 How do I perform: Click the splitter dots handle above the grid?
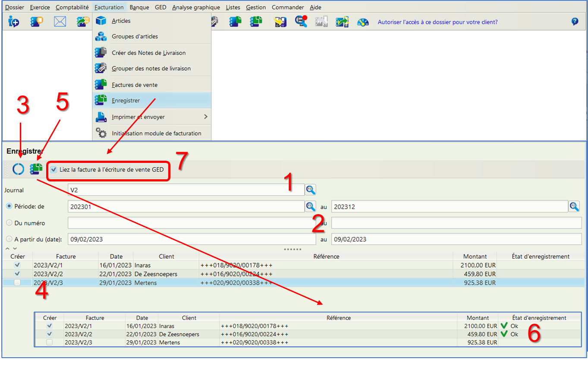(292, 249)
